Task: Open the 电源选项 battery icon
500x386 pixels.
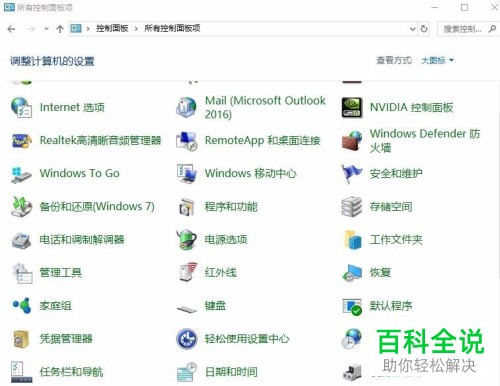Action: tap(186, 239)
